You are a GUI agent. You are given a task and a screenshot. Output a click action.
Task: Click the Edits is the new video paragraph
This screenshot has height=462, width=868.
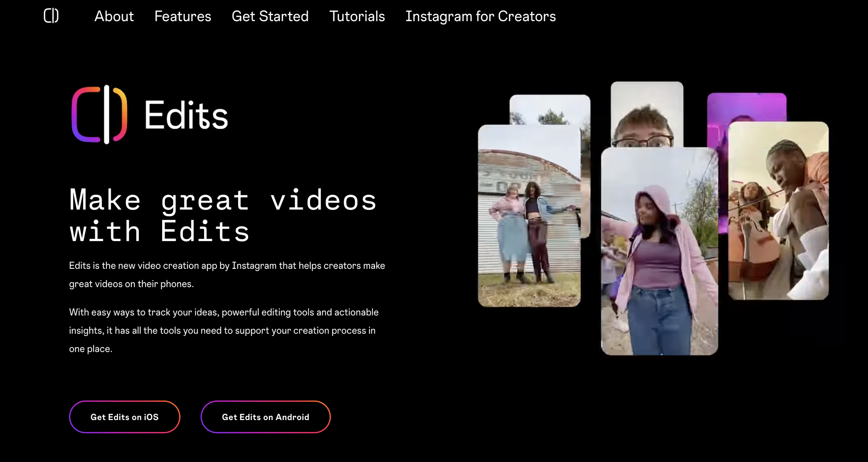tap(227, 275)
